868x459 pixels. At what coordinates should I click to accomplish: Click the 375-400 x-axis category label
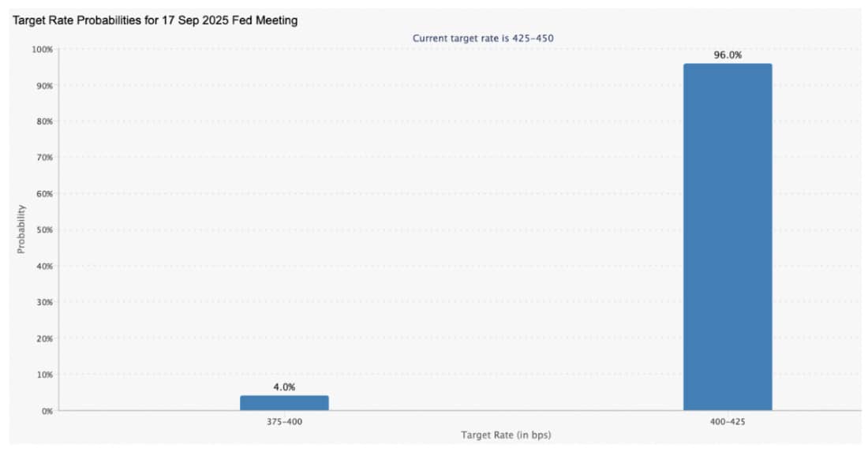click(284, 422)
